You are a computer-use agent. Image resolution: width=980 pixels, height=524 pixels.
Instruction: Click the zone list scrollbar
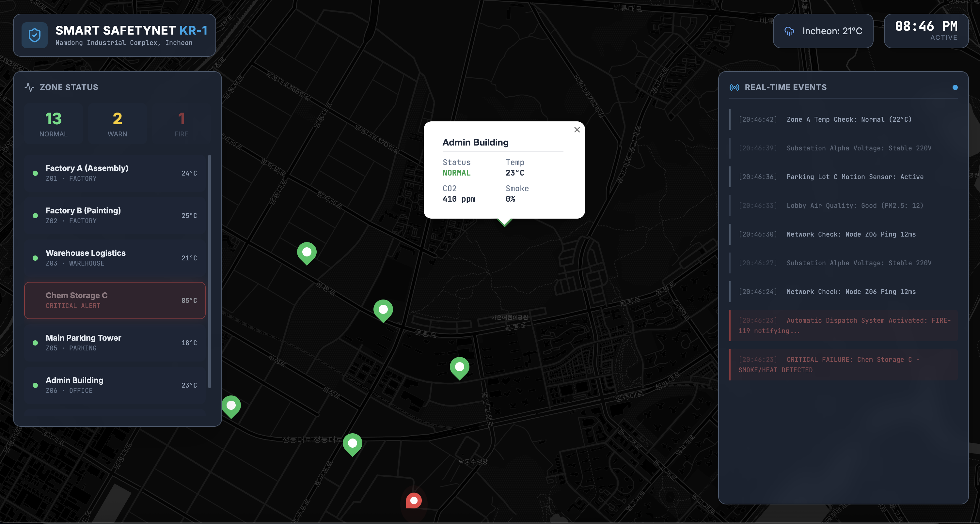pyautogui.click(x=210, y=271)
